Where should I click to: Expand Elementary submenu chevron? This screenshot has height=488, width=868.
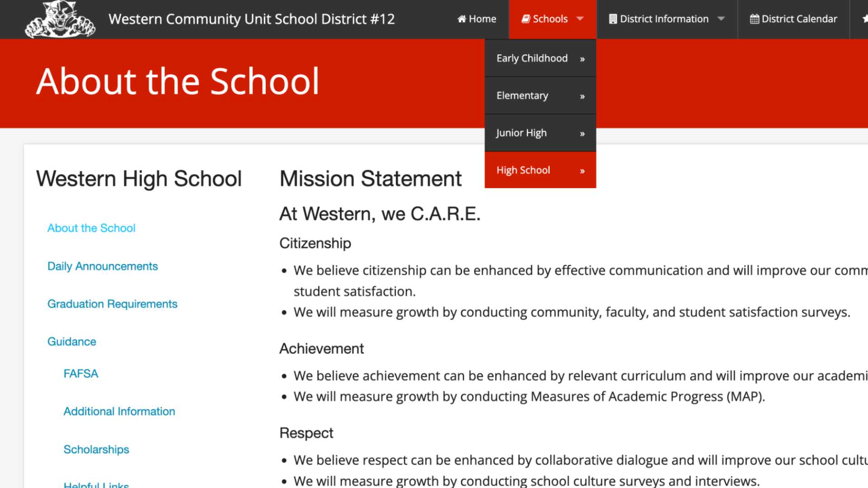coord(582,96)
